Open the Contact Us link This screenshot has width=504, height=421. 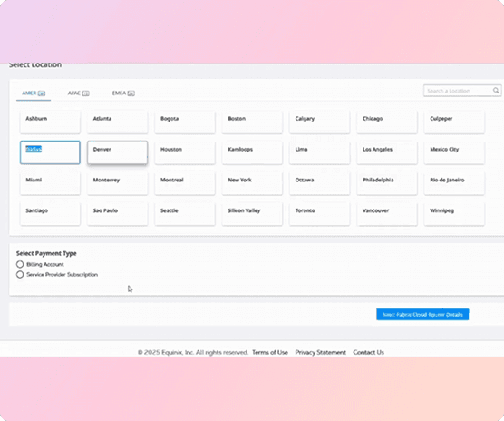pyautogui.click(x=368, y=352)
